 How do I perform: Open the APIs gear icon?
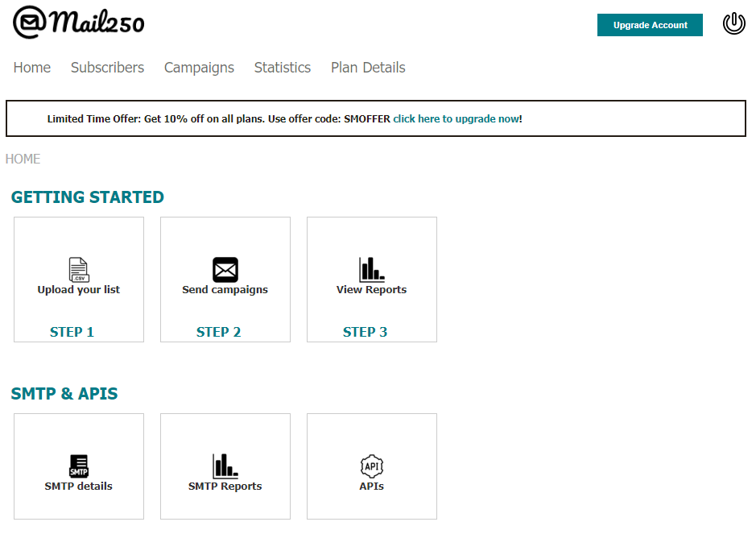[x=371, y=466]
